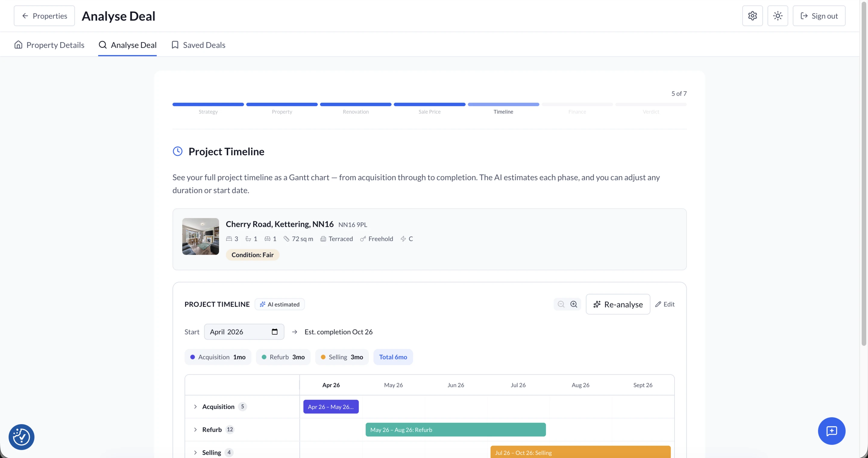Click the bathrooms icon showing 1

[248, 239]
